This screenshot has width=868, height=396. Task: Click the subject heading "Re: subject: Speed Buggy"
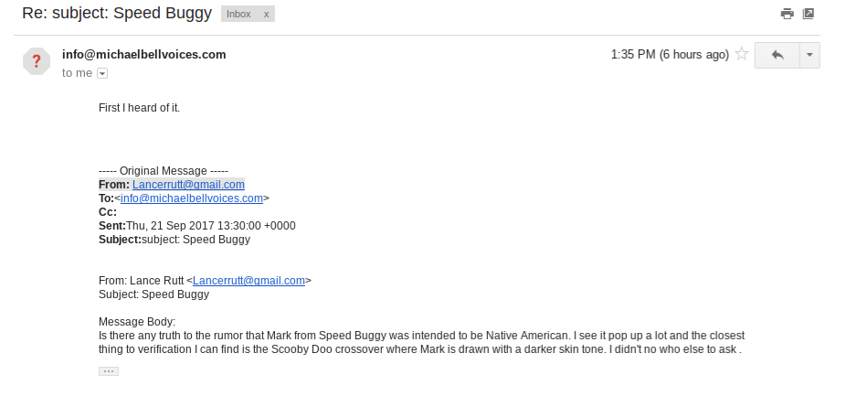[x=117, y=15]
